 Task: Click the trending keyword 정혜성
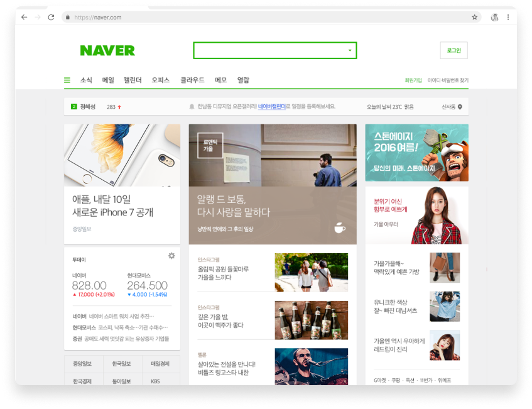(x=87, y=107)
